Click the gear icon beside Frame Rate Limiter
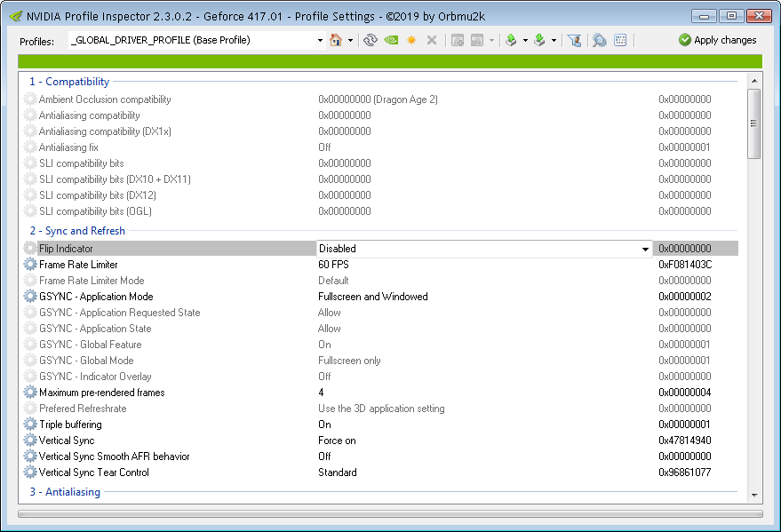The width and height of the screenshot is (781, 532). (30, 265)
